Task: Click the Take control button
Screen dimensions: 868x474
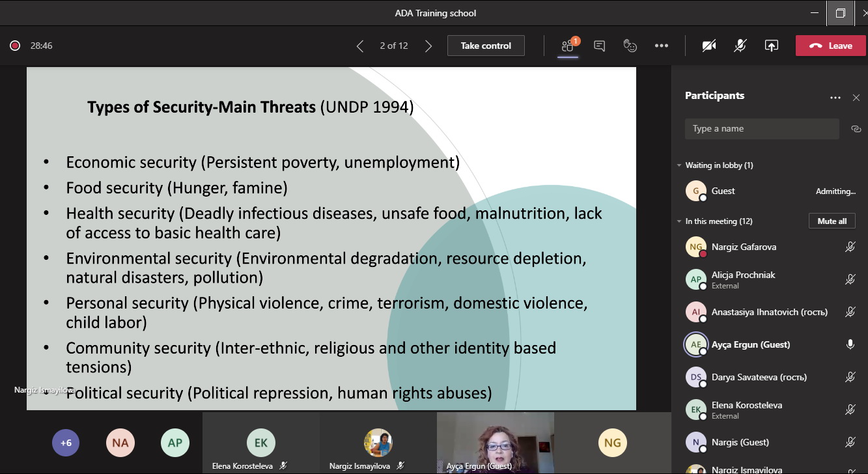Action: click(x=486, y=46)
